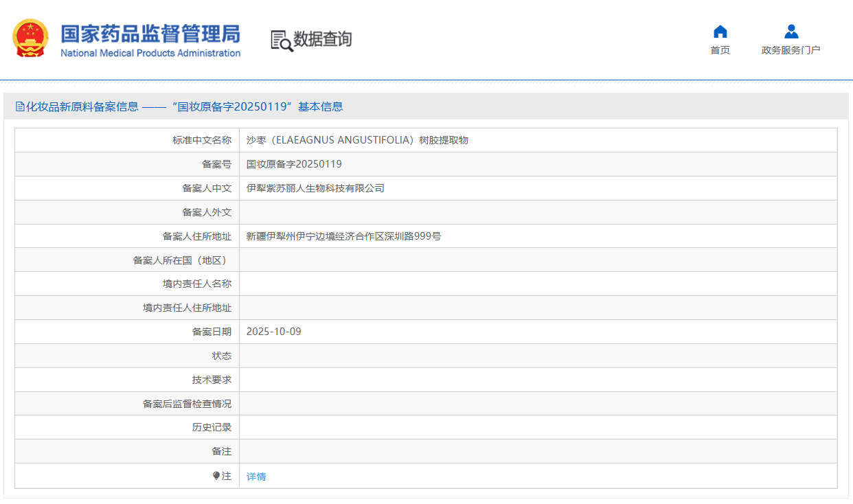Click the person icon above 政务服务门户

click(791, 31)
